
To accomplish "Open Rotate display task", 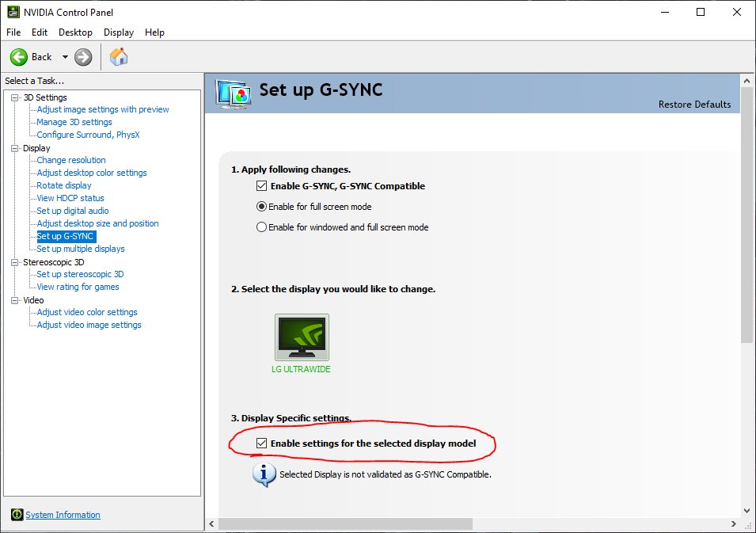I will pyautogui.click(x=64, y=185).
